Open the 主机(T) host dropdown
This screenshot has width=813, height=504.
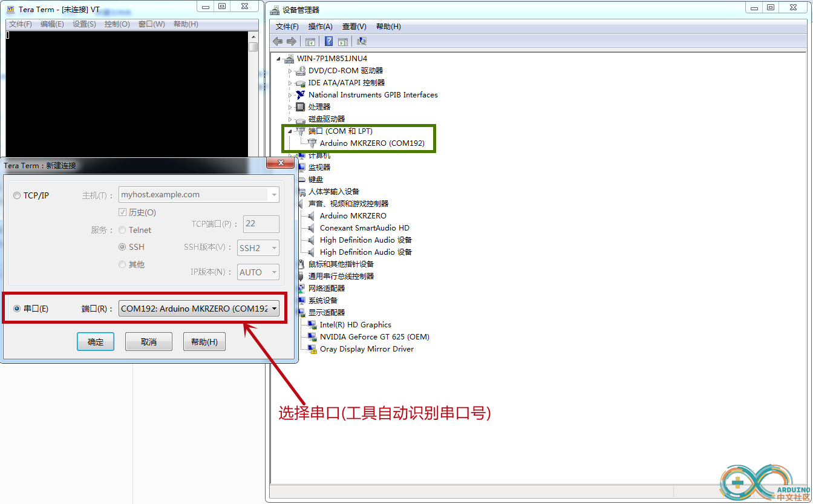click(274, 195)
